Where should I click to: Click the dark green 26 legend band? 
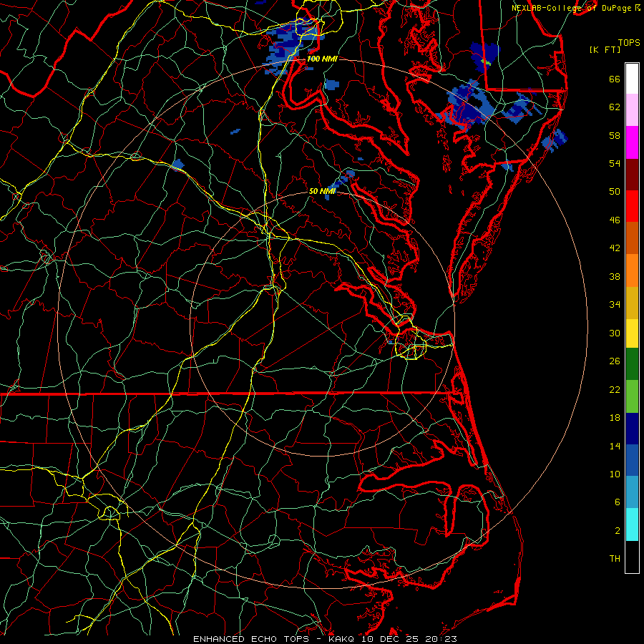[x=632, y=364]
